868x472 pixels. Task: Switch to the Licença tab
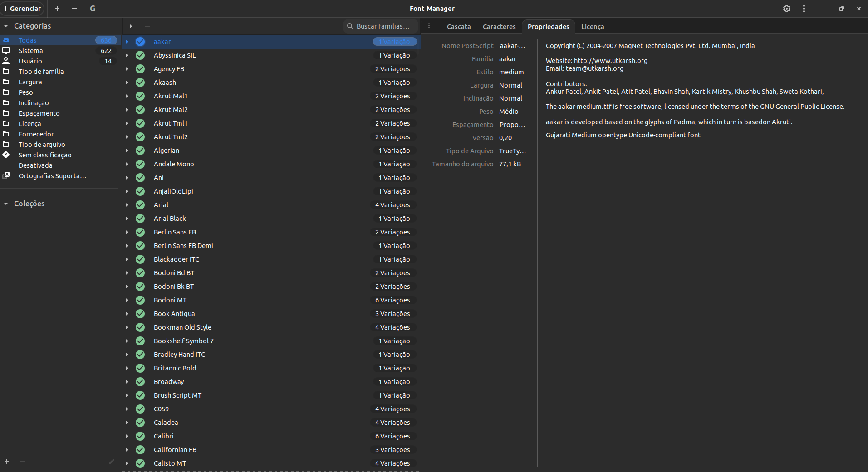pyautogui.click(x=592, y=27)
